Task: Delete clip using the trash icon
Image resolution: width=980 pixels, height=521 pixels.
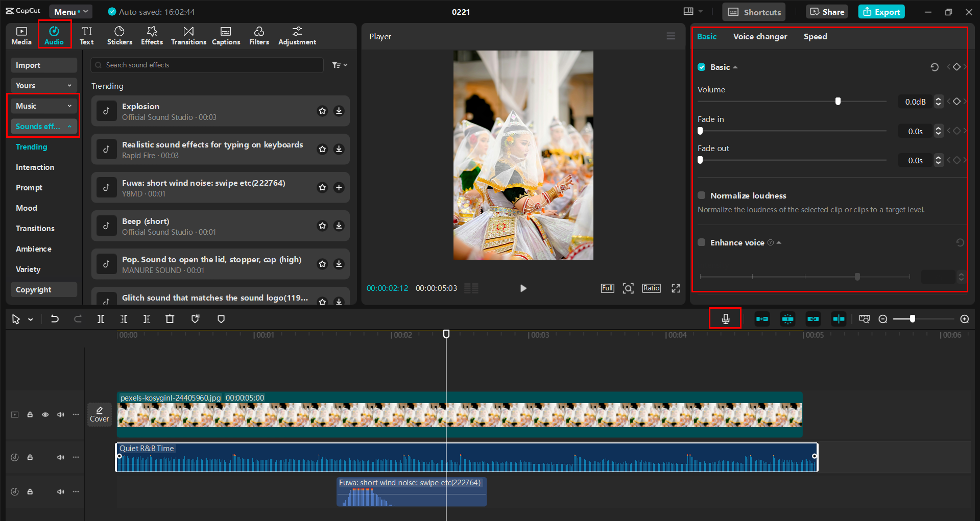Action: tap(170, 318)
